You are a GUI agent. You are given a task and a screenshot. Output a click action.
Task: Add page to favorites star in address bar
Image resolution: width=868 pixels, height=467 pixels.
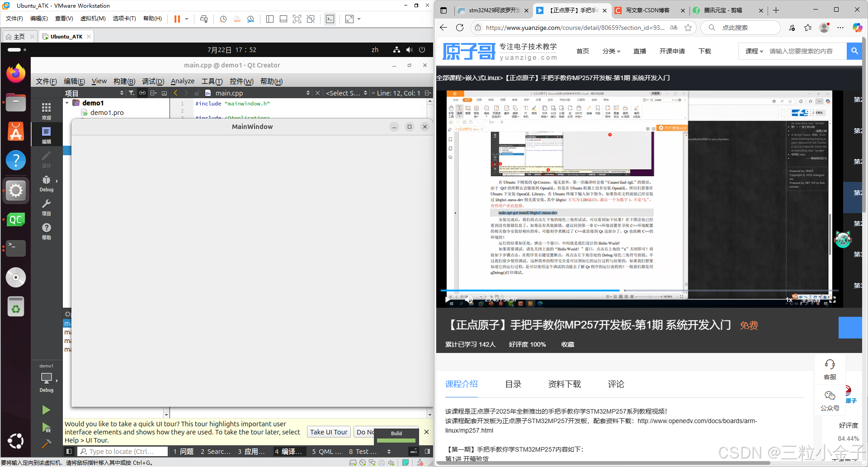click(688, 28)
